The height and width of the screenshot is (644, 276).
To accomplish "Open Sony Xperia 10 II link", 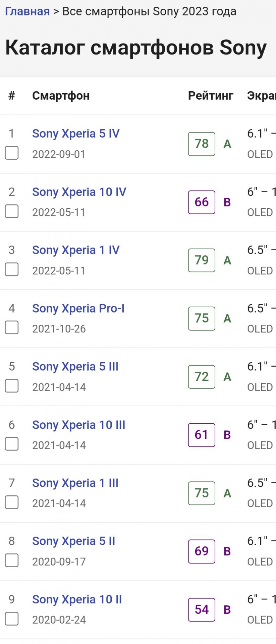I will point(77,599).
